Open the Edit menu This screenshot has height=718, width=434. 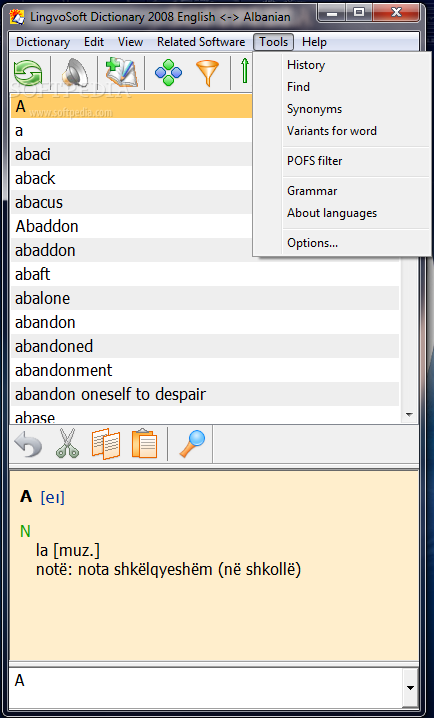(x=94, y=42)
